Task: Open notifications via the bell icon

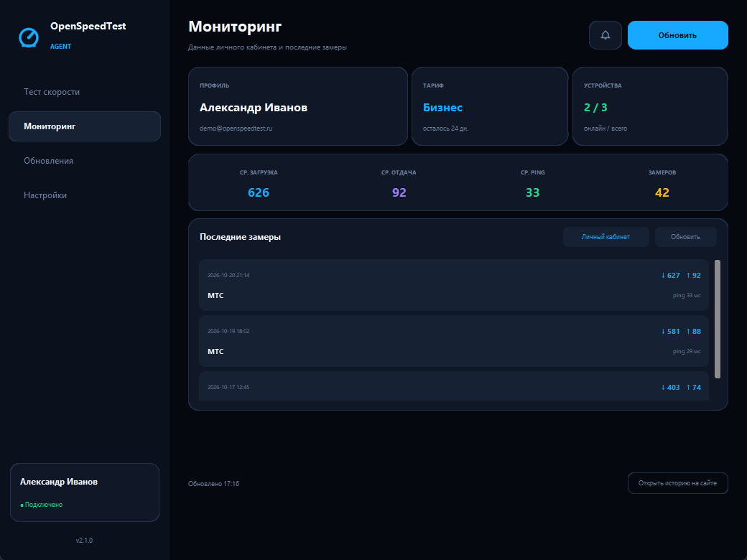Action: coord(605,35)
